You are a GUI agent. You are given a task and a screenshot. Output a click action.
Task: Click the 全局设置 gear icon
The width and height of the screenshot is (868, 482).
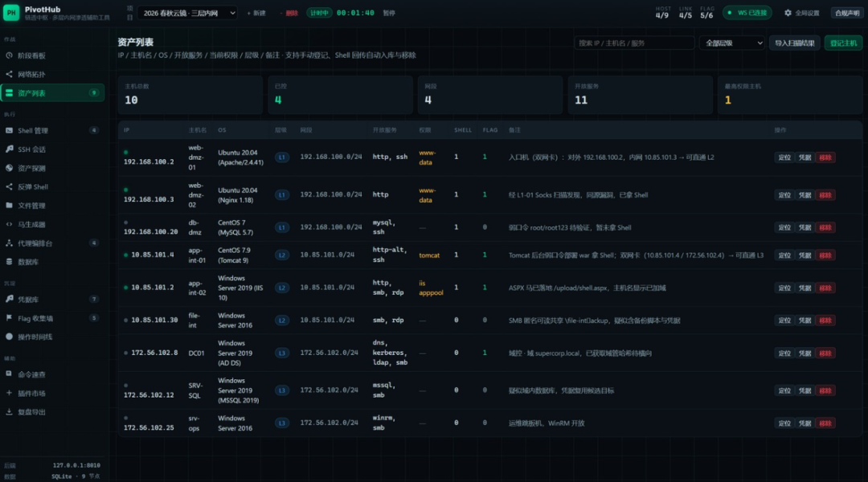[788, 13]
